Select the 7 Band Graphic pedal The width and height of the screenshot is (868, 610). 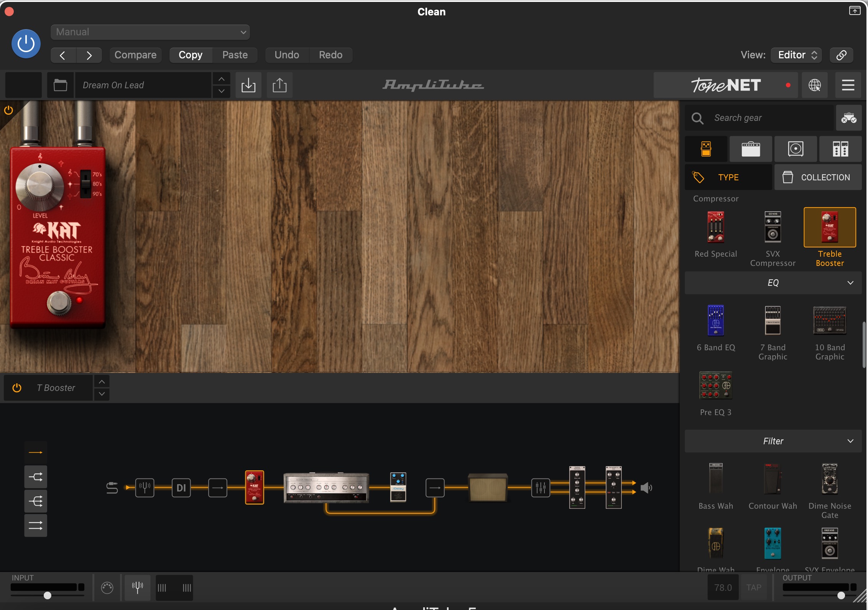[x=773, y=320]
